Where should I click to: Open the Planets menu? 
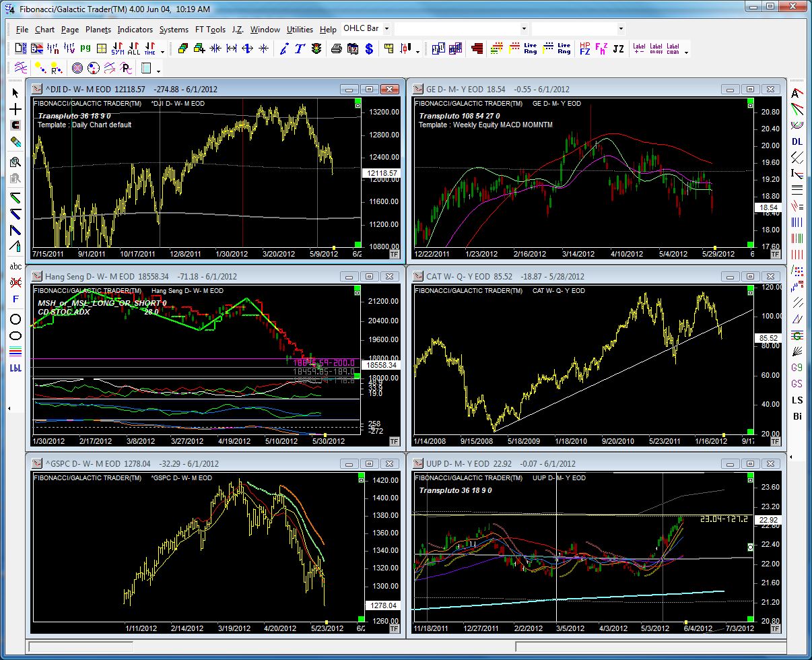pyautogui.click(x=98, y=29)
